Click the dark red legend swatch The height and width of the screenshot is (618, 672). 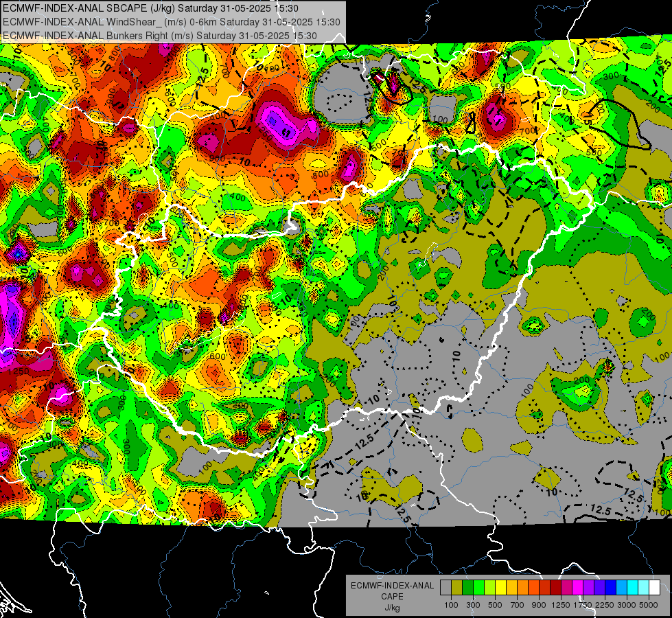click(556, 588)
